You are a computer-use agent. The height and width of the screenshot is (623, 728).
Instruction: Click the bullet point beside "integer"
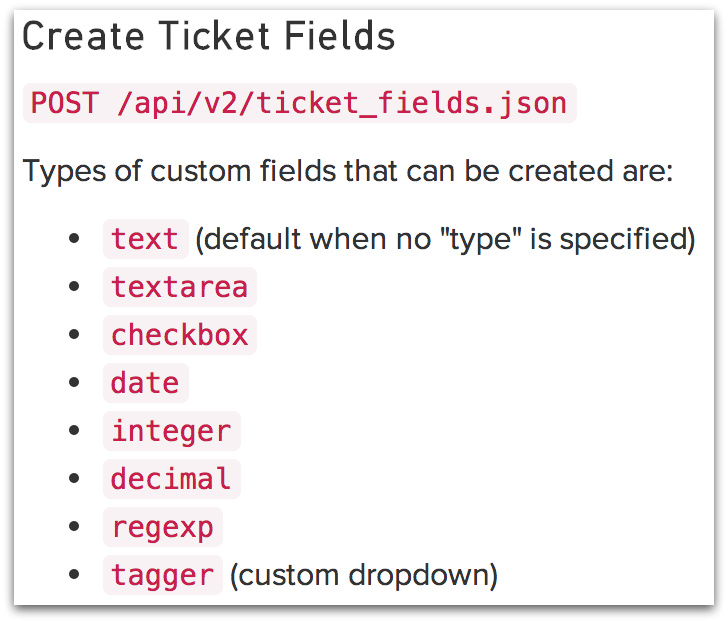73,432
